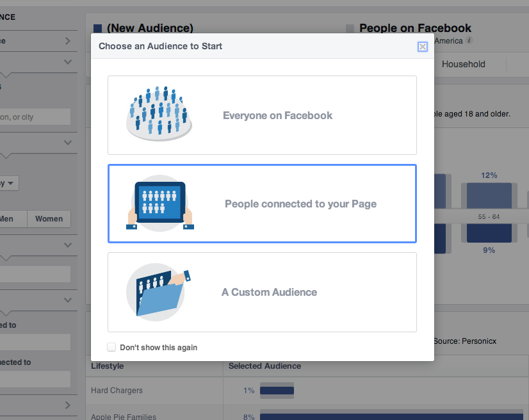Collapse the chevron above the connected-to fields
Image resolution: width=529 pixels, height=420 pixels.
[68, 300]
